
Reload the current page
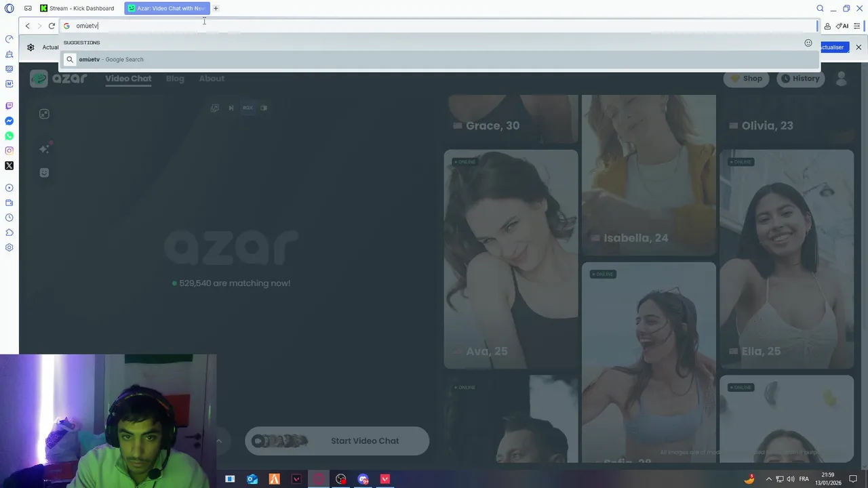(x=52, y=26)
